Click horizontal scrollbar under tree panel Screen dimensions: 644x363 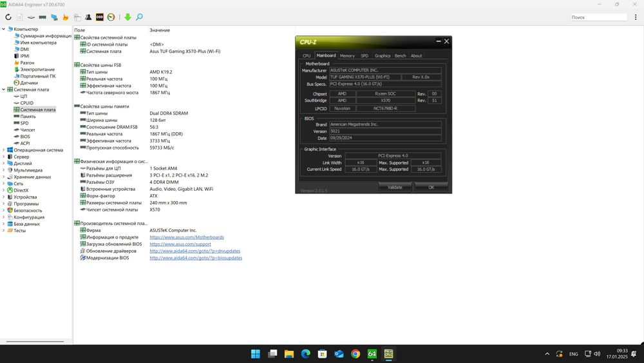35,341
